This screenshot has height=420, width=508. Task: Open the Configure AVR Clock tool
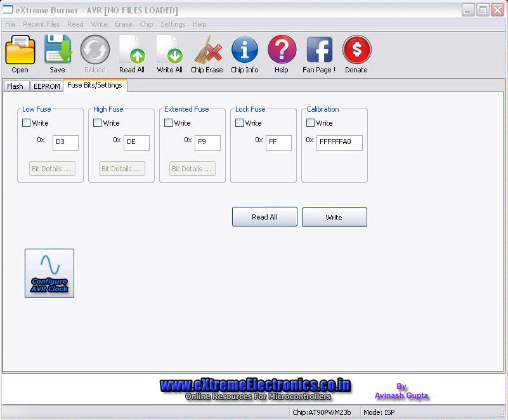tap(49, 273)
